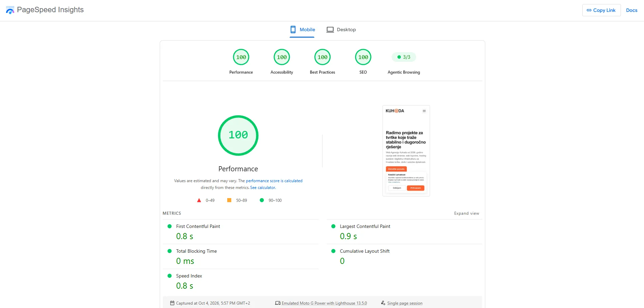The width and height of the screenshot is (644, 308).
Task: Open the 'See calculator' link
Action: click(x=263, y=188)
